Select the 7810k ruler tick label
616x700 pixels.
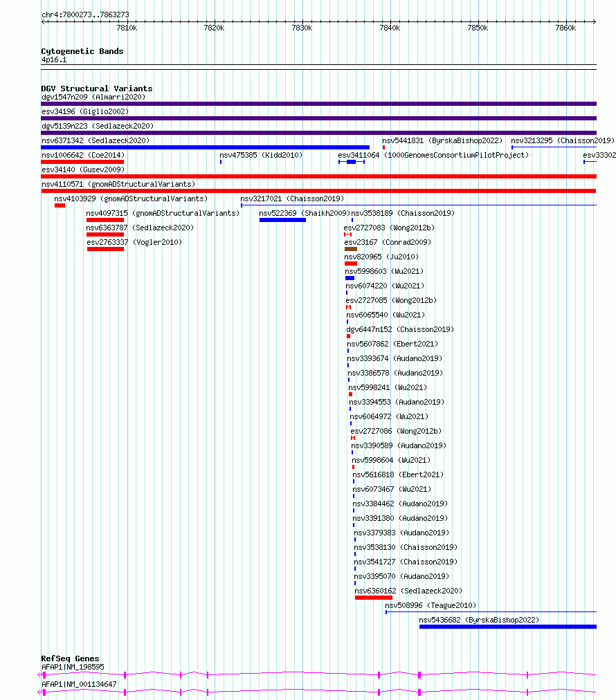click(x=127, y=28)
